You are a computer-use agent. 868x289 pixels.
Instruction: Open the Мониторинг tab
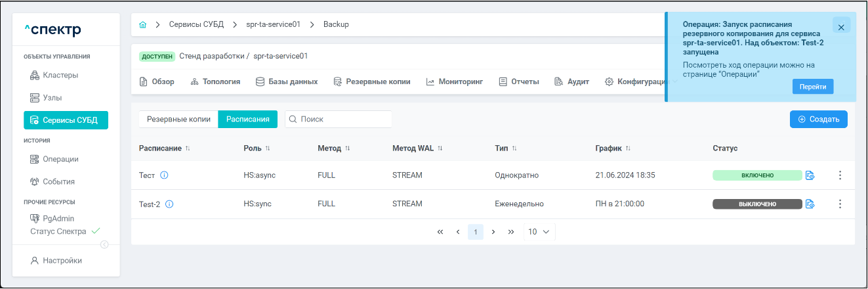pos(454,82)
